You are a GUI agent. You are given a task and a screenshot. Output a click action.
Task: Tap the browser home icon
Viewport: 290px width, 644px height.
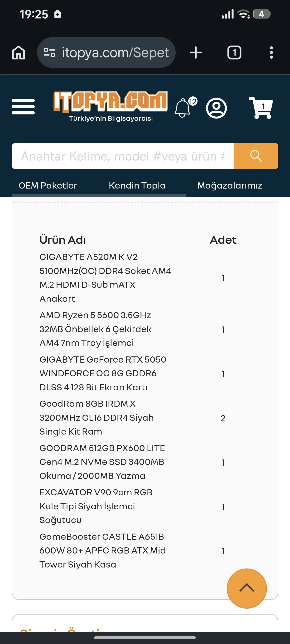19,53
